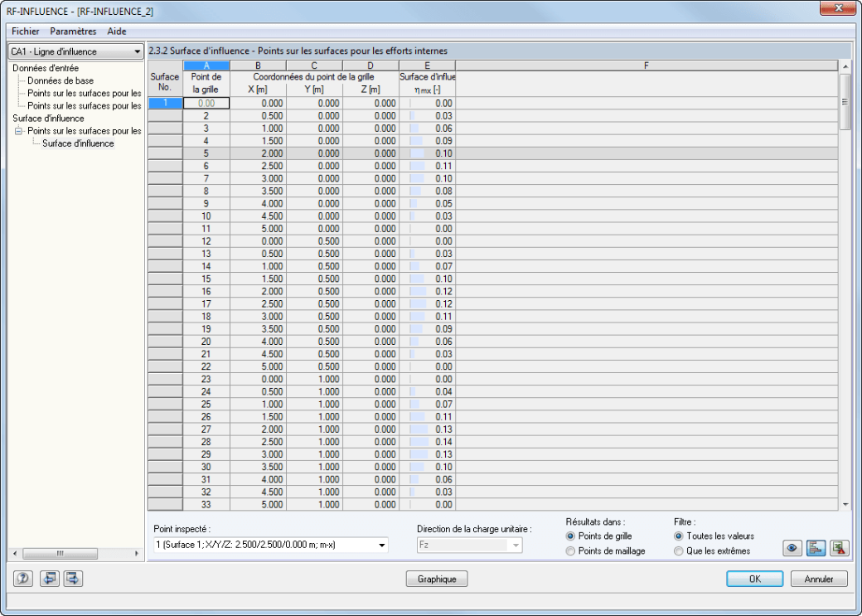The height and width of the screenshot is (616, 862).
Task: Click the first grid point cell showing 0.00
Action: (x=206, y=103)
